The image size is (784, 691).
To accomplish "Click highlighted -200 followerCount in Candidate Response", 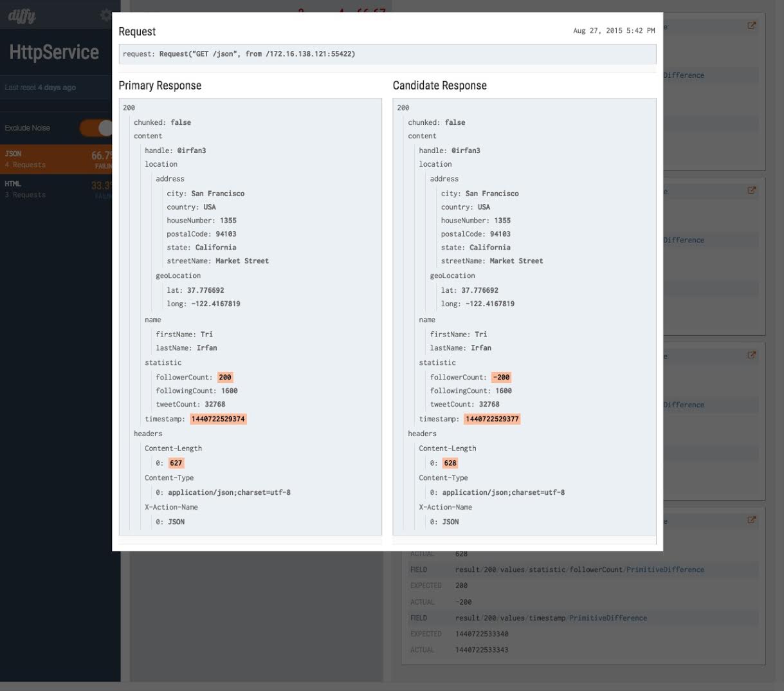I will [502, 378].
